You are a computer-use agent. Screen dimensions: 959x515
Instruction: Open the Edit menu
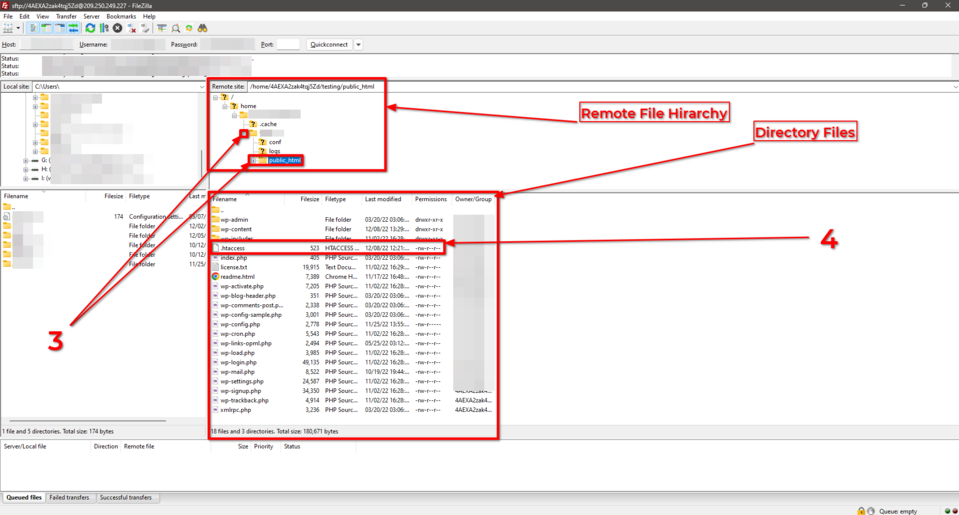(x=24, y=17)
